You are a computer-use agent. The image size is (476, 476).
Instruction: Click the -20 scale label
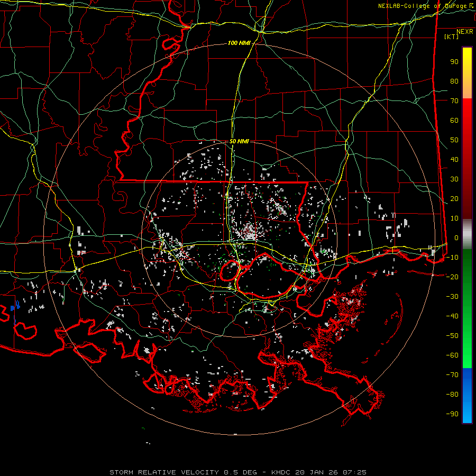coord(452,277)
